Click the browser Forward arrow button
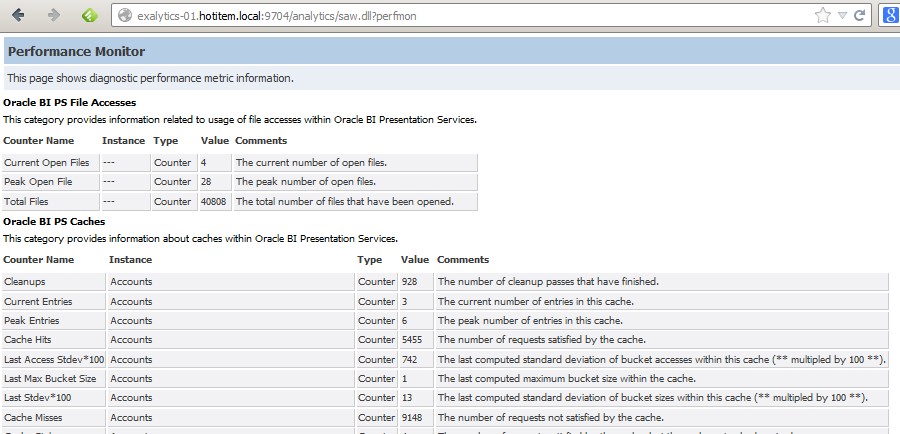 coord(54,15)
